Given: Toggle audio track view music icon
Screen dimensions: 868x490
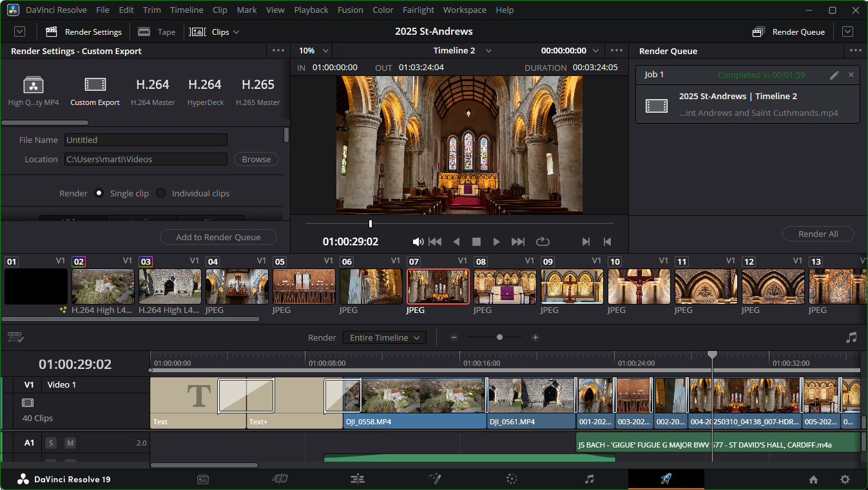Looking at the screenshot, I should coord(851,337).
